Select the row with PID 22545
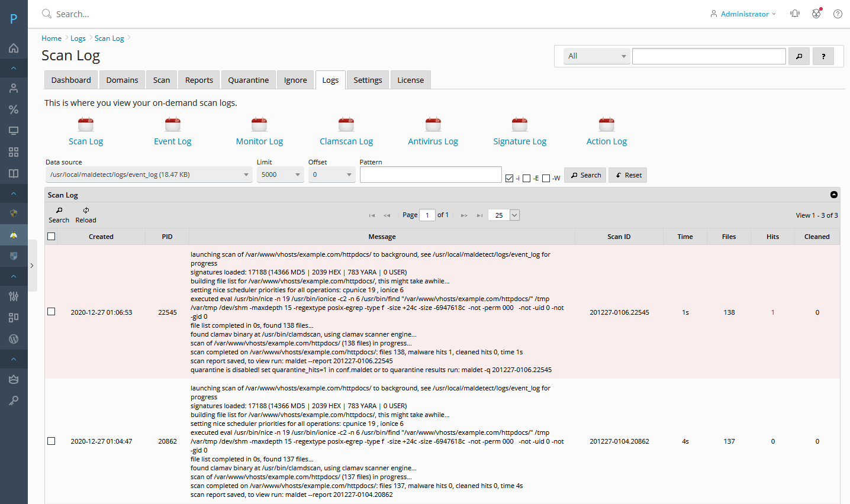This screenshot has height=504, width=850. (51, 312)
